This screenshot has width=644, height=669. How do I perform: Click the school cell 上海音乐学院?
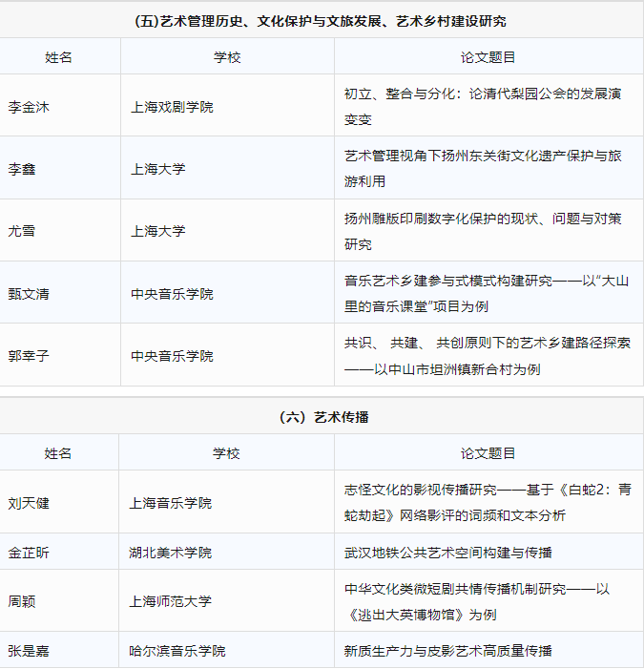point(172,503)
